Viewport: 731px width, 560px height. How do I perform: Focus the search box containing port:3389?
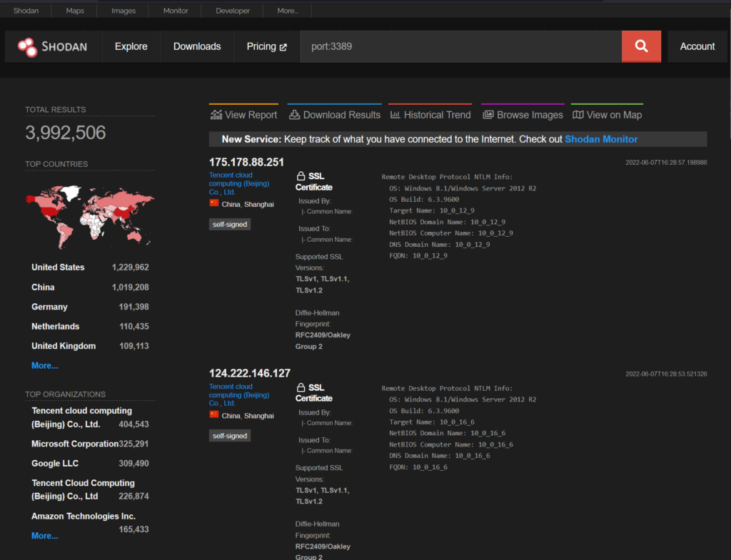pos(461,46)
